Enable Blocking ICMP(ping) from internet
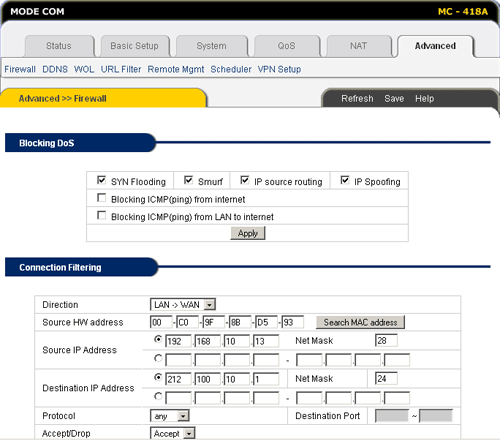This screenshot has height=441, width=500. pyautogui.click(x=101, y=198)
